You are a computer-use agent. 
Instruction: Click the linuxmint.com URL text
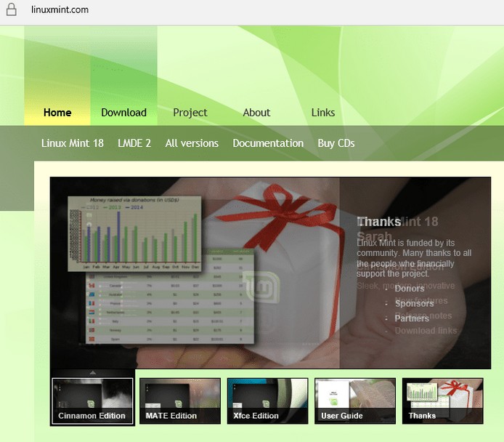pos(60,9)
